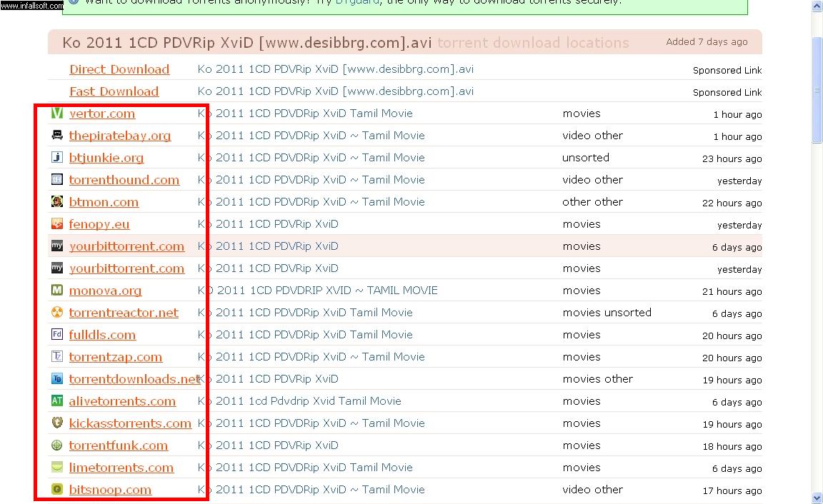The height and width of the screenshot is (504, 823).
Task: Open yourbittorrent.com link dated yesterday
Action: [x=126, y=268]
